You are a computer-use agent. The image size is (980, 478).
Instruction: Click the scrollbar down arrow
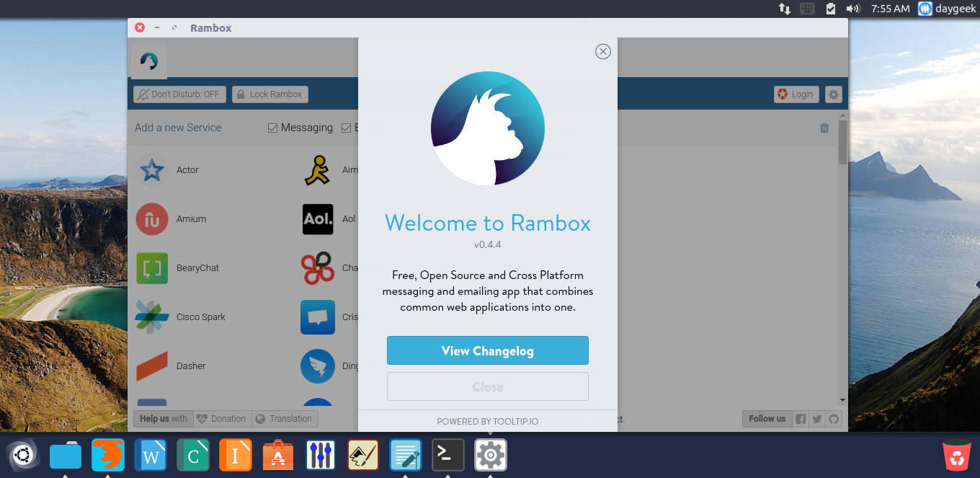(842, 401)
